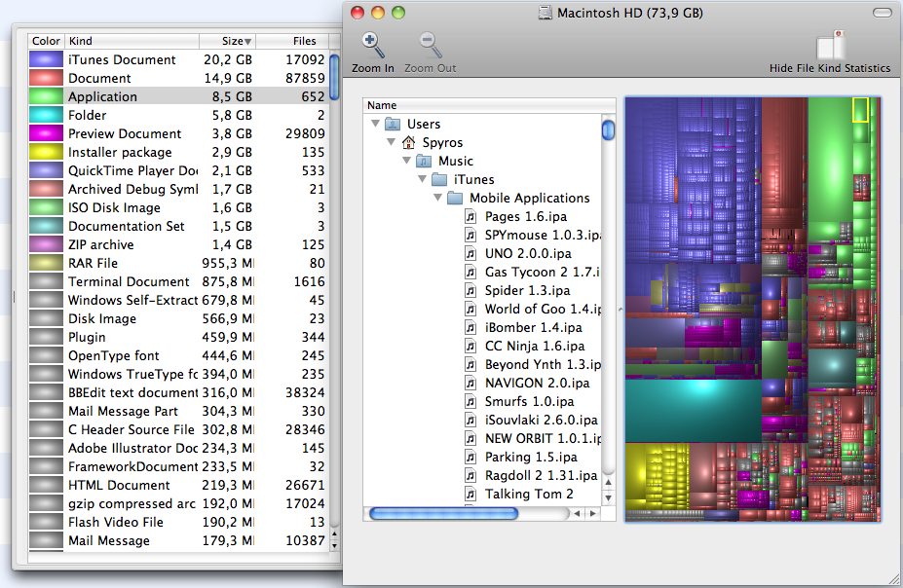Click the file tree vertical scrollbar thumb
The height and width of the screenshot is (588, 903).
pyautogui.click(x=608, y=129)
